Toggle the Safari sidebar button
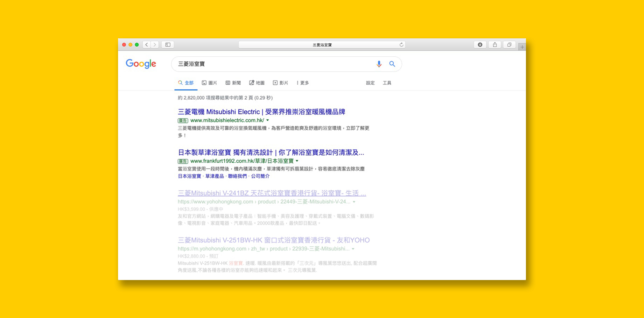 click(168, 45)
